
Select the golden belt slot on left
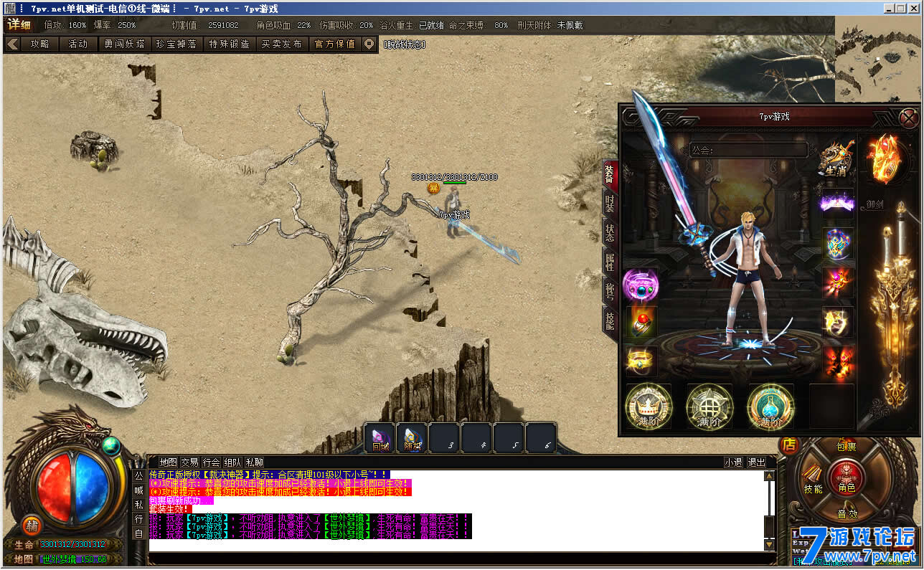pos(641,361)
